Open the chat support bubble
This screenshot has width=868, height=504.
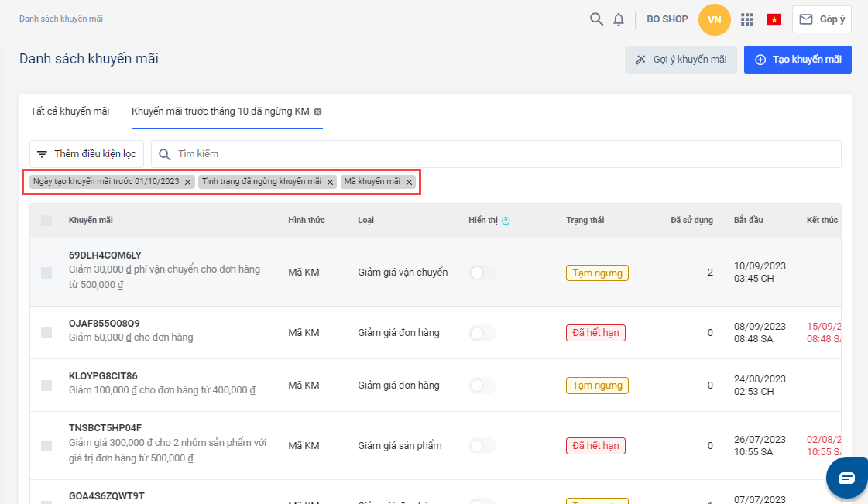coord(846,477)
